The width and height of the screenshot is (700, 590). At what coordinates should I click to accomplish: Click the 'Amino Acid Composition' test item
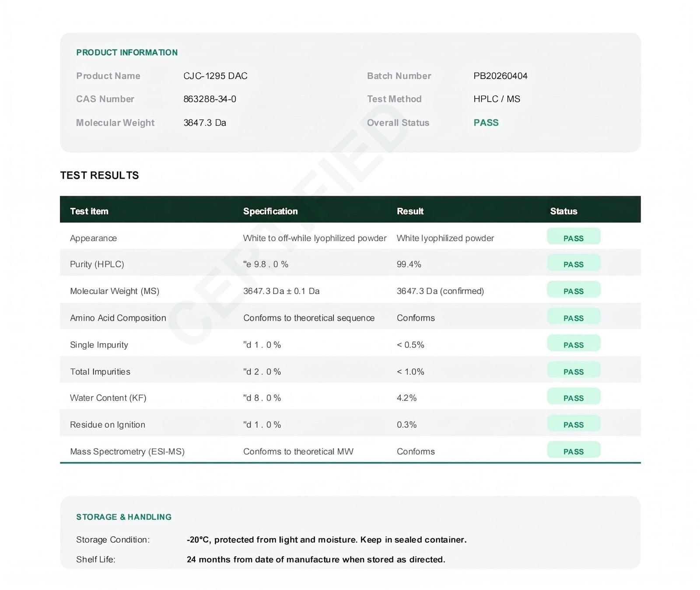pos(118,318)
